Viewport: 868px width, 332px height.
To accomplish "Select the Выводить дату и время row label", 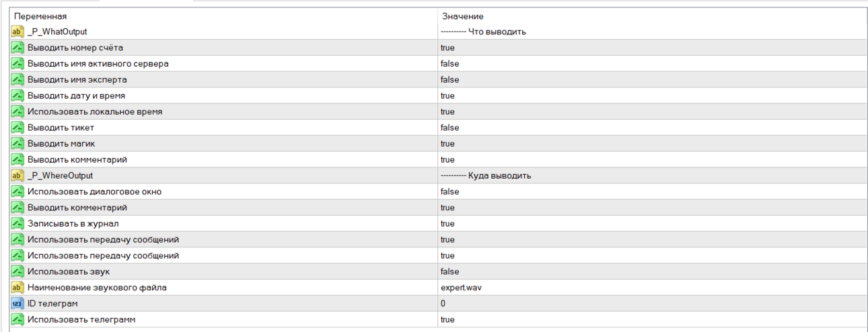I will [76, 96].
